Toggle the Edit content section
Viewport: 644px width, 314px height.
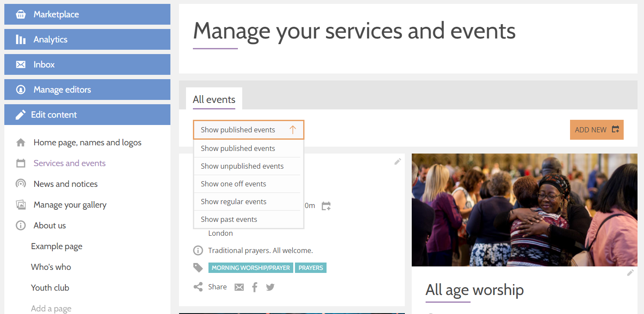(x=87, y=115)
